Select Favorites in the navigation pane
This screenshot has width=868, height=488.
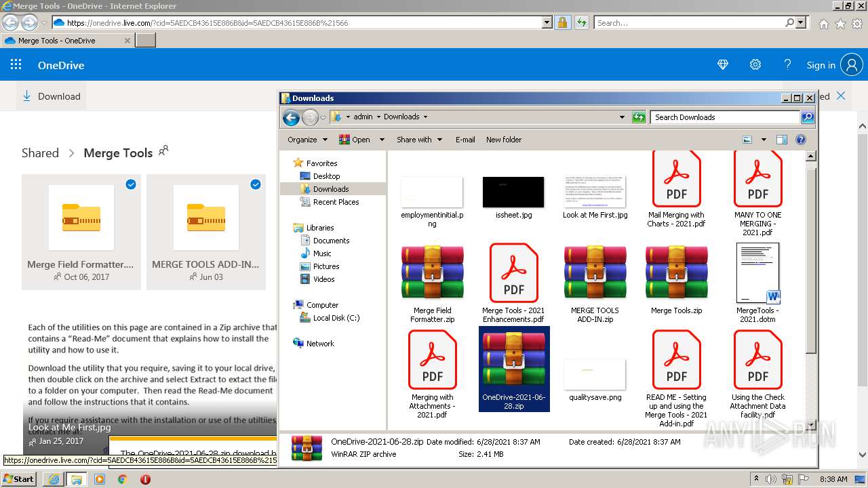tap(321, 163)
